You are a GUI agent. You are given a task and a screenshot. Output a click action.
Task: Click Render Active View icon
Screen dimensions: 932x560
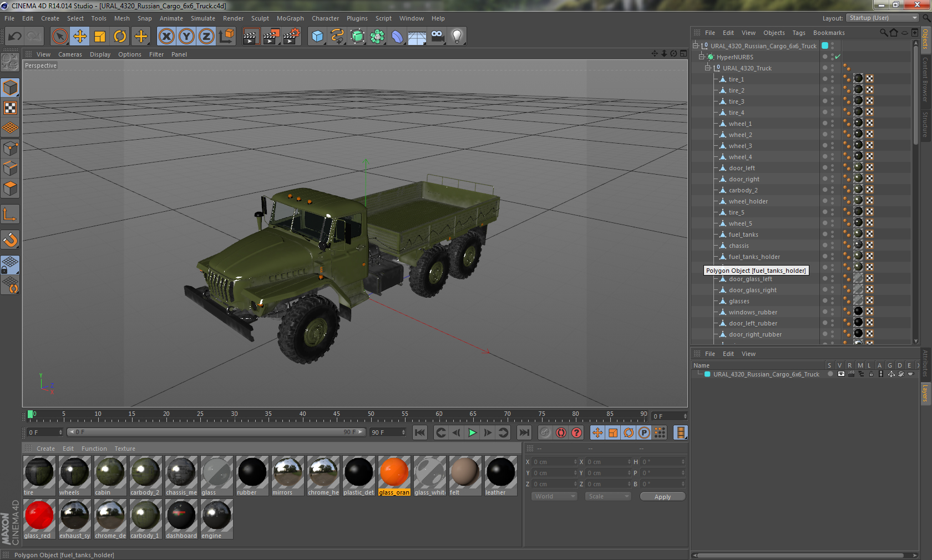pos(251,37)
